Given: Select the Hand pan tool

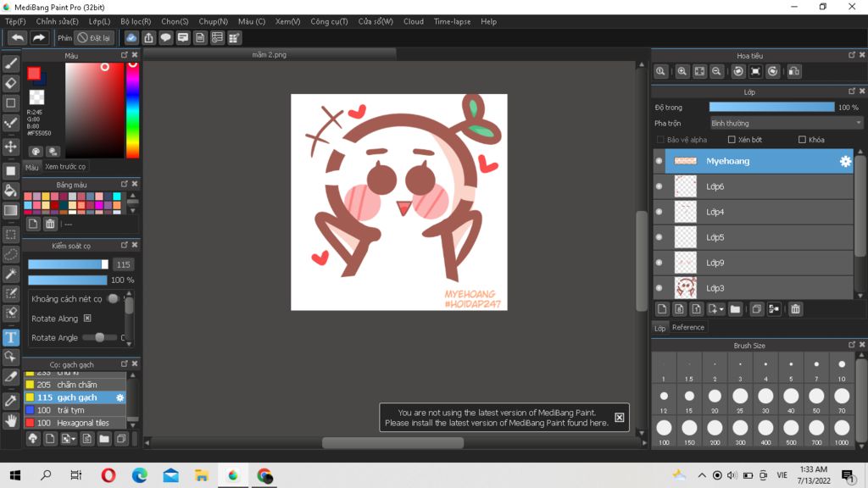Looking at the screenshot, I should coord(10,420).
